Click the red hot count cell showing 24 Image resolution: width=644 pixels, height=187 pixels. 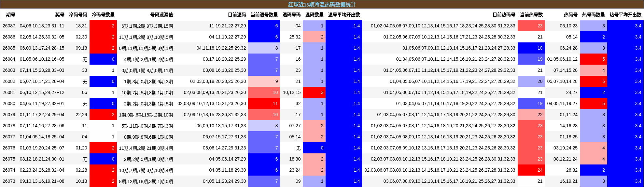pos(531,170)
